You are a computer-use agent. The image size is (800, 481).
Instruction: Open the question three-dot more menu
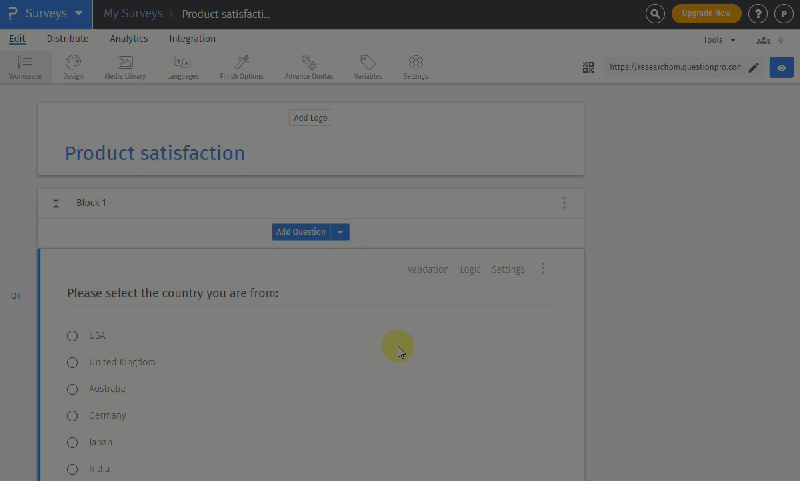[x=543, y=269]
